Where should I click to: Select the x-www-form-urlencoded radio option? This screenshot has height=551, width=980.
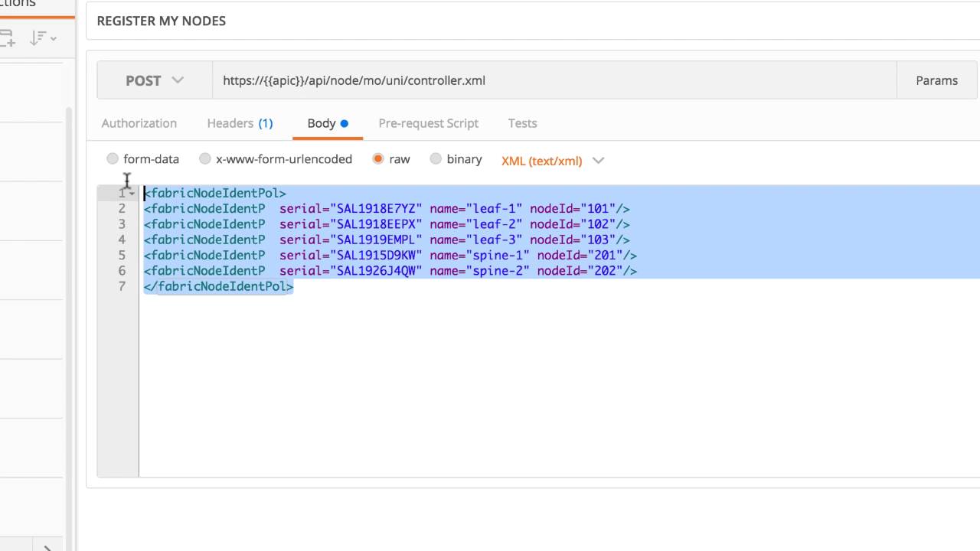pos(204,159)
